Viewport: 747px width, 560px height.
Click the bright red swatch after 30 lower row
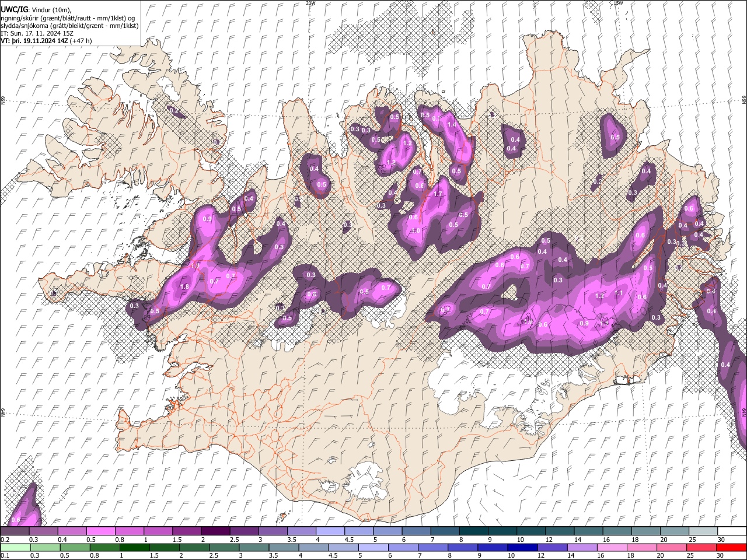(731, 547)
